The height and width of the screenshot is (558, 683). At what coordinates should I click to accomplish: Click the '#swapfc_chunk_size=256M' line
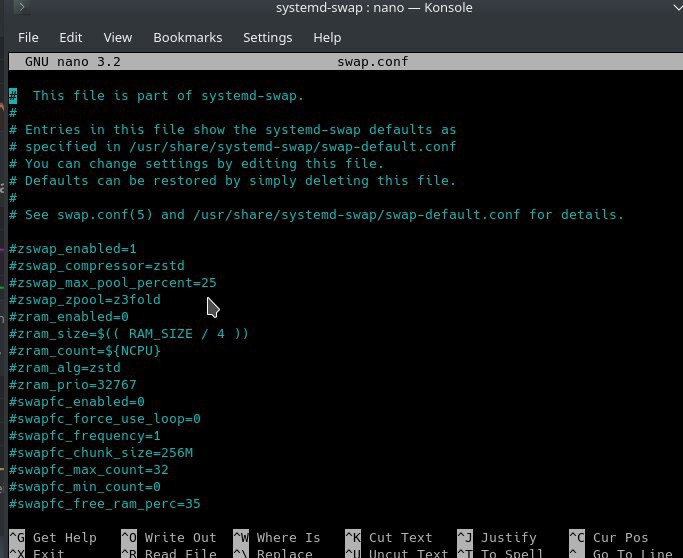coord(101,453)
